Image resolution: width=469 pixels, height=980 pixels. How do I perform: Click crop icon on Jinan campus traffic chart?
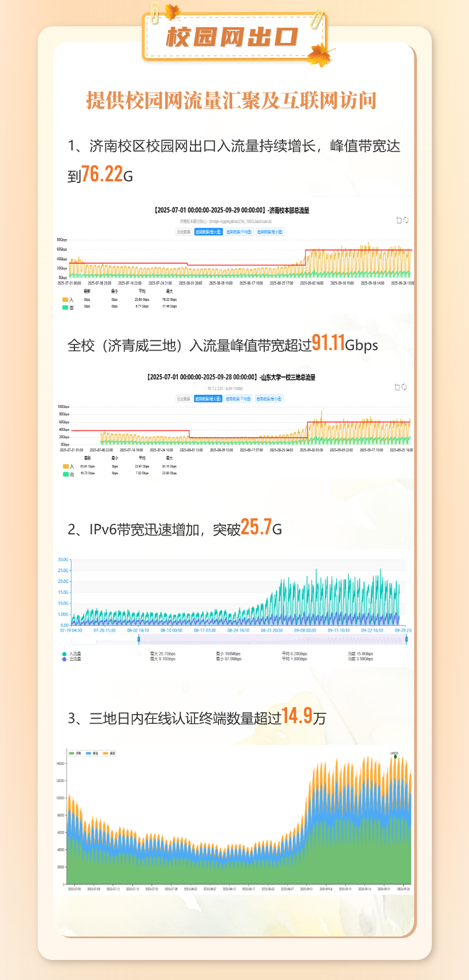tap(399, 220)
